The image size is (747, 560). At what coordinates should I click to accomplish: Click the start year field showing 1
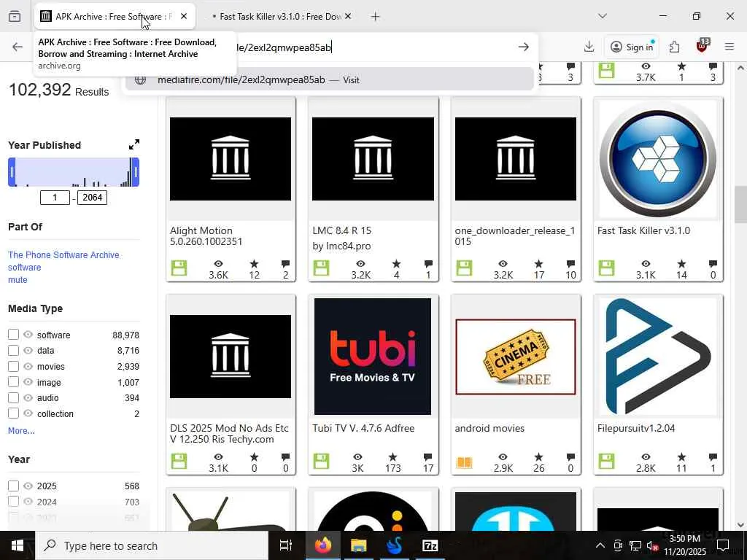click(55, 197)
